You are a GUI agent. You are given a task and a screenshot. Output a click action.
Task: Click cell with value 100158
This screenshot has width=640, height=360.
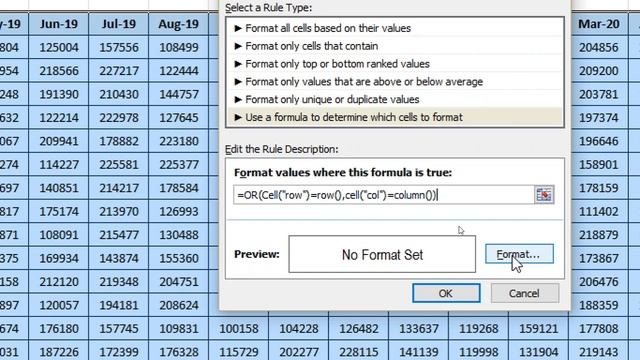[x=239, y=329]
